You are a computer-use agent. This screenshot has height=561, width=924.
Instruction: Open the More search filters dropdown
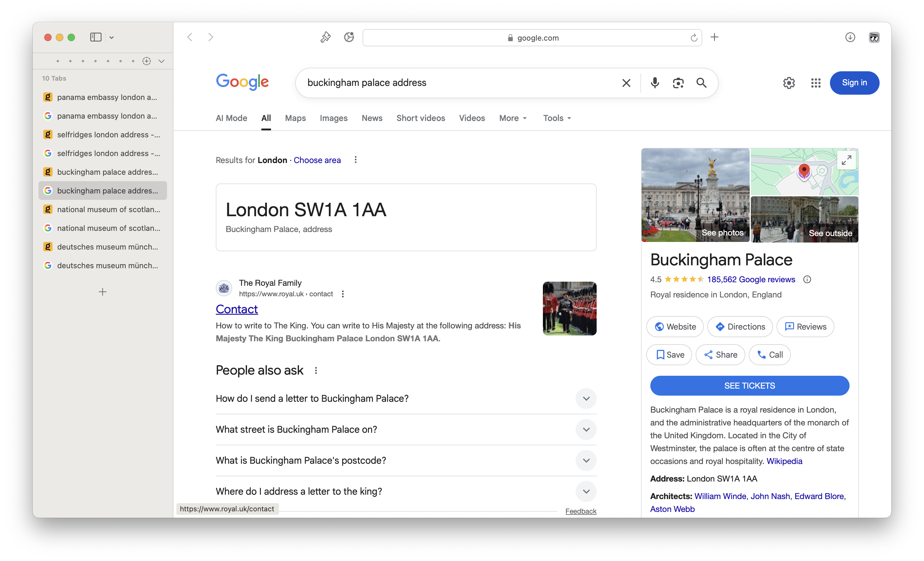[513, 118]
